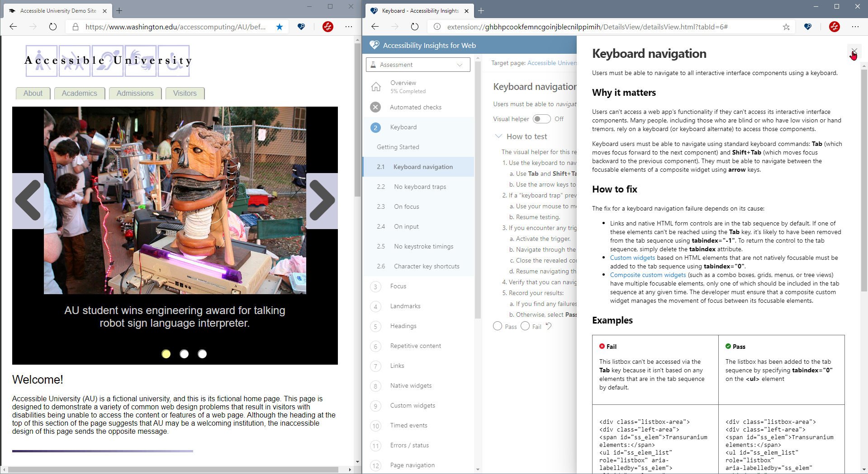Click the Accessible University logo
The height and width of the screenshot is (474, 868).
pos(108,61)
